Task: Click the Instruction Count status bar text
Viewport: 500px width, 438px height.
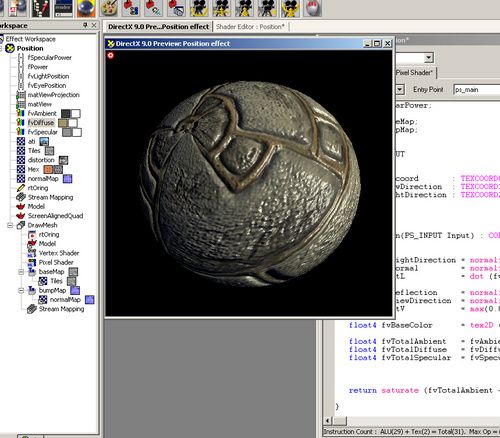Action: (412, 432)
